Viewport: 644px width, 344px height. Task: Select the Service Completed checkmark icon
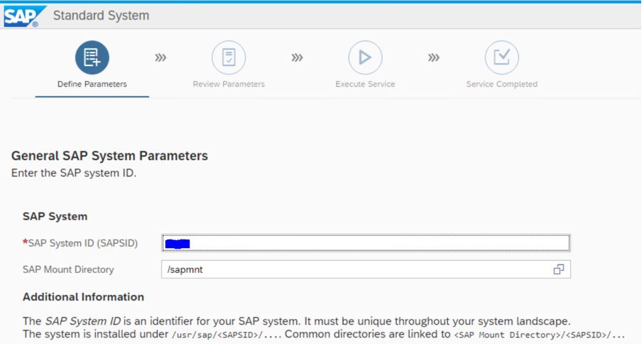tap(501, 58)
